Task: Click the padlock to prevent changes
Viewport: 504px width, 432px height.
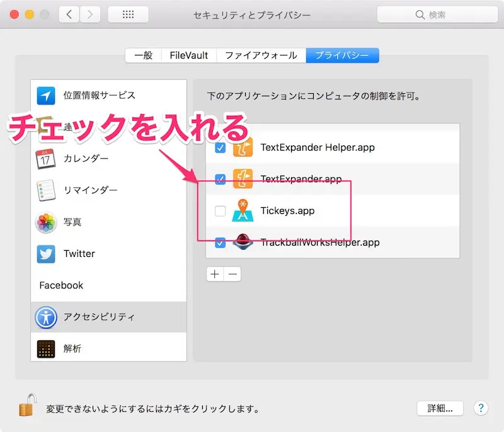Action: point(27,405)
